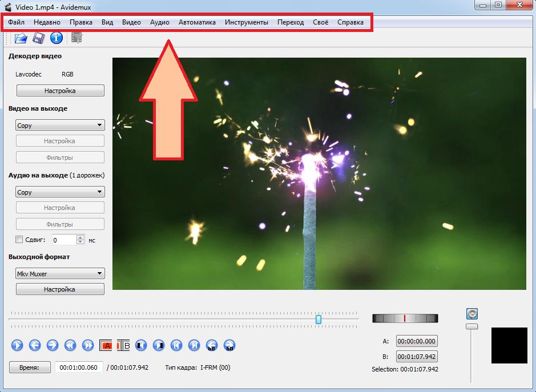Open the blue file information icon
Screen dimensions: 536x392
tap(56, 38)
